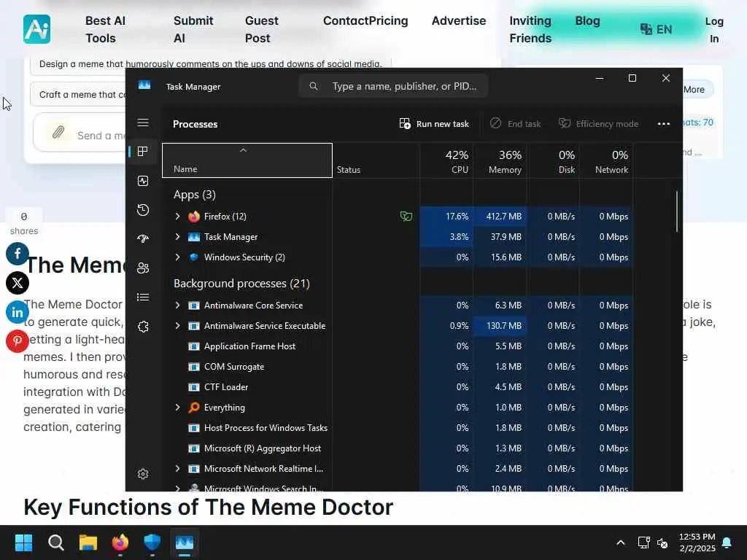The image size is (747, 560).
Task: Select Application Frame Host process
Action: click(397, 346)
